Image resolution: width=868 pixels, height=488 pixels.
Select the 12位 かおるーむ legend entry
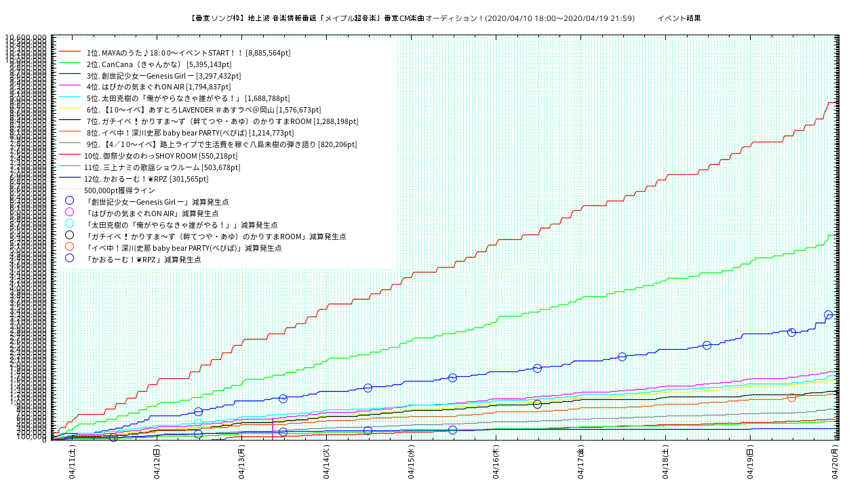[x=146, y=179]
